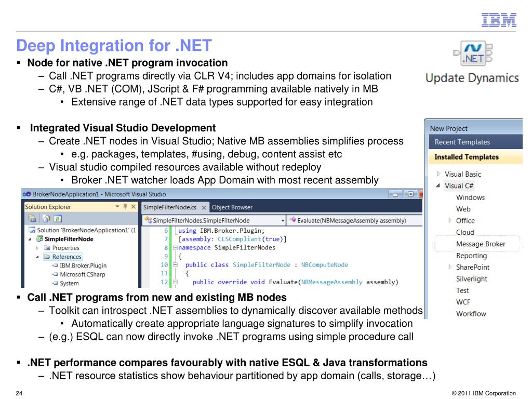Select Visual C# template category
The height and width of the screenshot is (399, 532).
pos(459,185)
